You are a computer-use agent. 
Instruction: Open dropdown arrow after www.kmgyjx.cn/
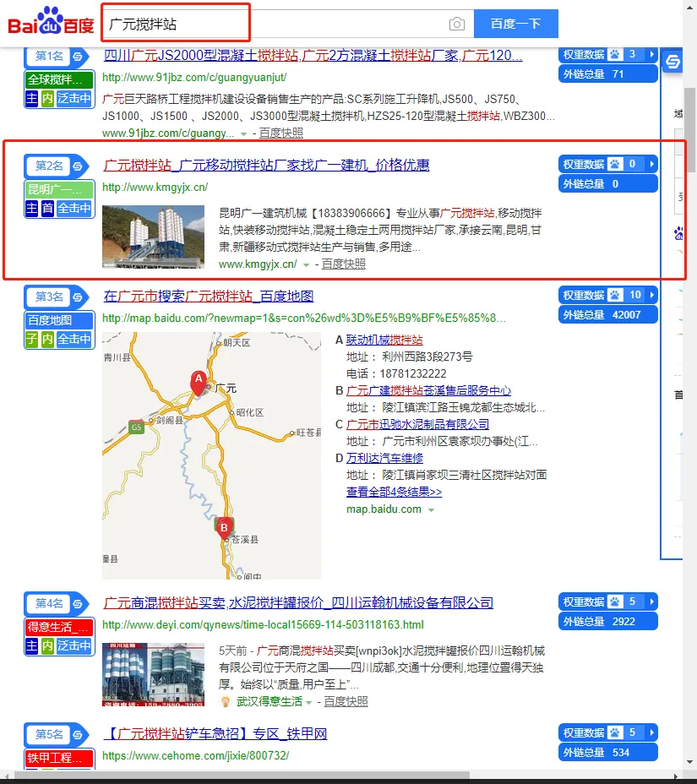pyautogui.click(x=307, y=264)
